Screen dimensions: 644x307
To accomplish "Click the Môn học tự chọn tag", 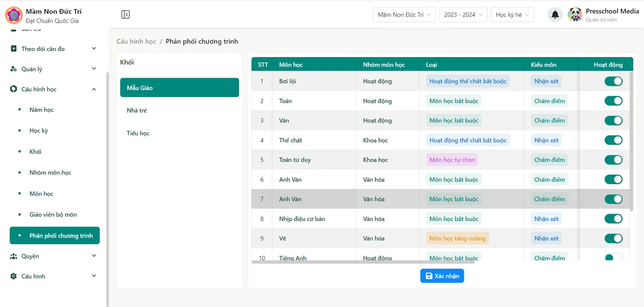I will pyautogui.click(x=452, y=160).
